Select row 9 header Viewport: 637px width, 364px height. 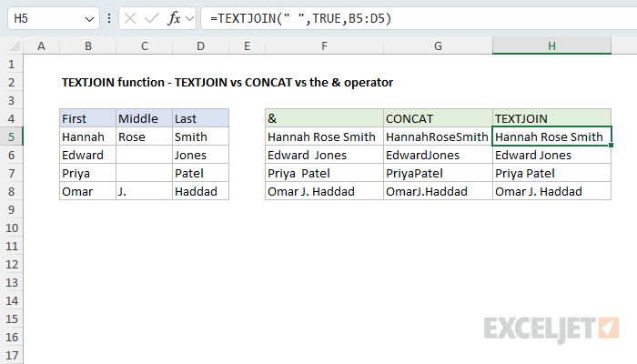pyautogui.click(x=11, y=209)
